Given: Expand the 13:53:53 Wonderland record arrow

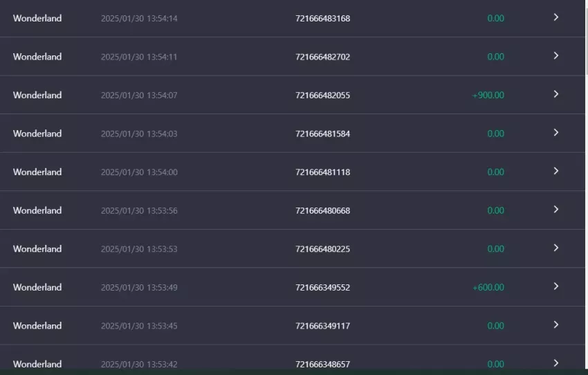Looking at the screenshot, I should pyautogui.click(x=556, y=248).
